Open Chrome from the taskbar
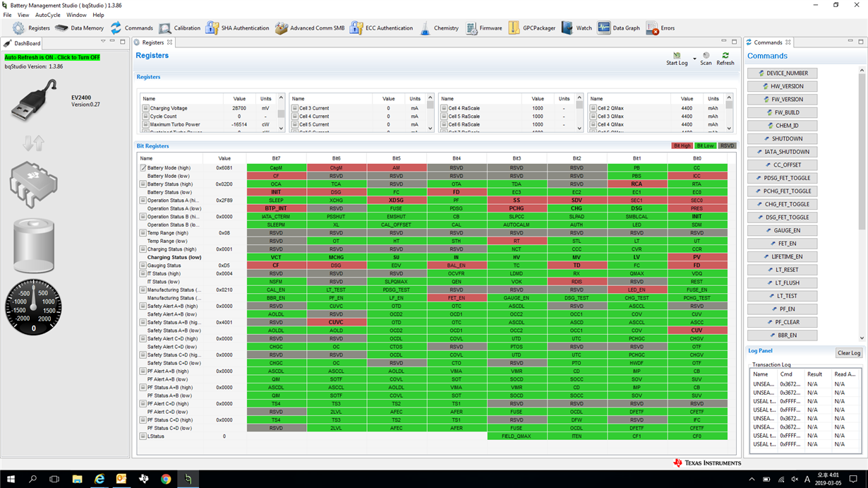 pyautogui.click(x=166, y=479)
